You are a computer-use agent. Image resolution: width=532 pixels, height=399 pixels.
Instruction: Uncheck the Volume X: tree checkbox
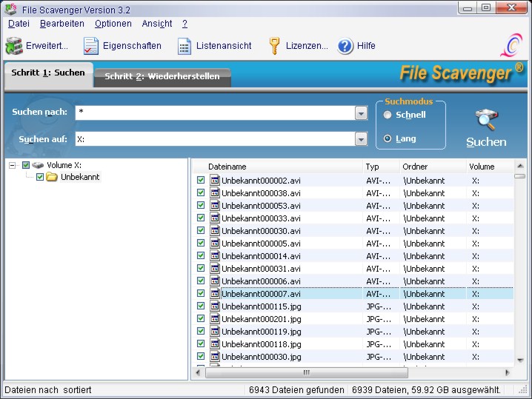pyautogui.click(x=26, y=165)
